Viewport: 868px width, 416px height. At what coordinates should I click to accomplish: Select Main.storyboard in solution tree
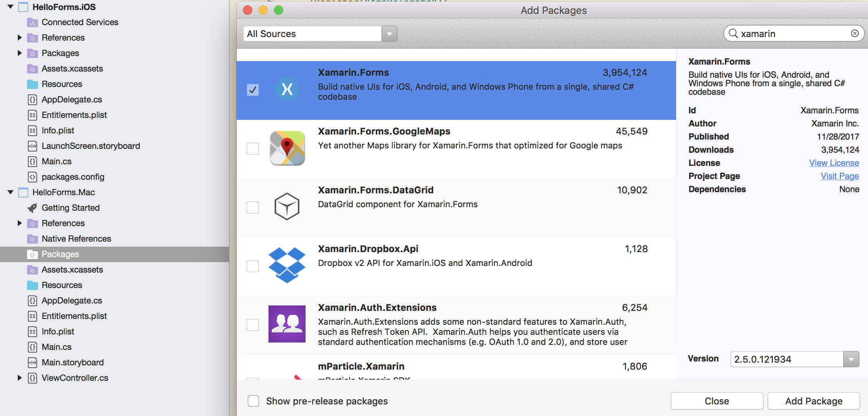click(73, 362)
